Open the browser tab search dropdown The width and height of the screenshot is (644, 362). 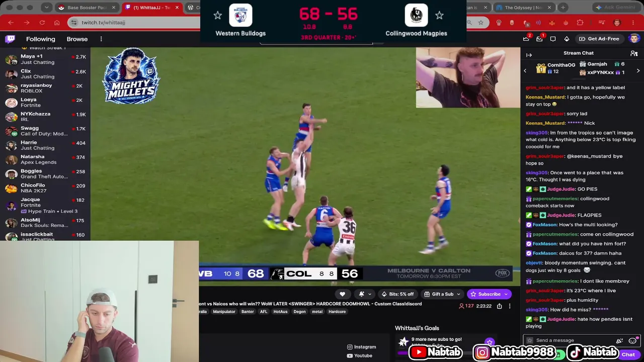coord(46,8)
